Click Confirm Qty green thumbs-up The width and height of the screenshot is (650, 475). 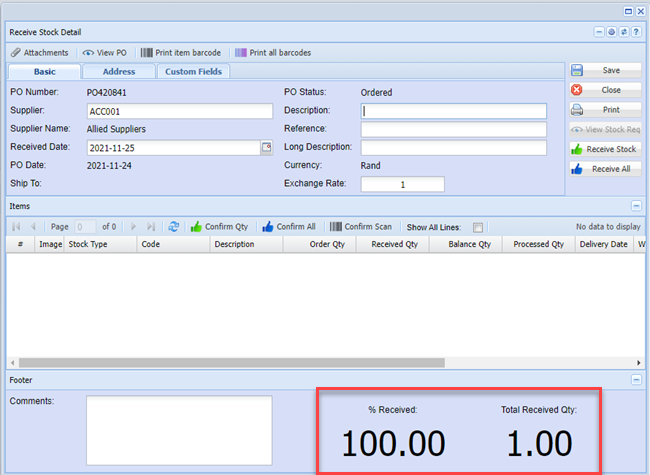click(218, 227)
